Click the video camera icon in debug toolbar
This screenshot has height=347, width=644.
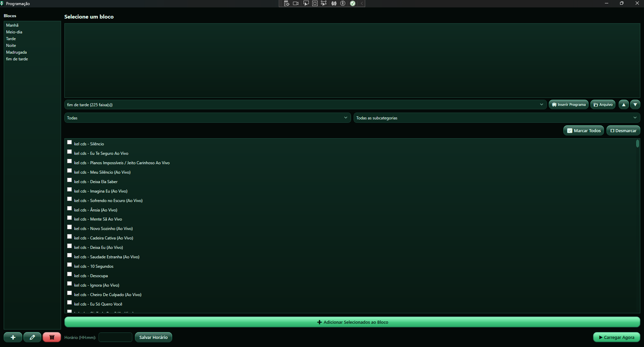point(296,3)
